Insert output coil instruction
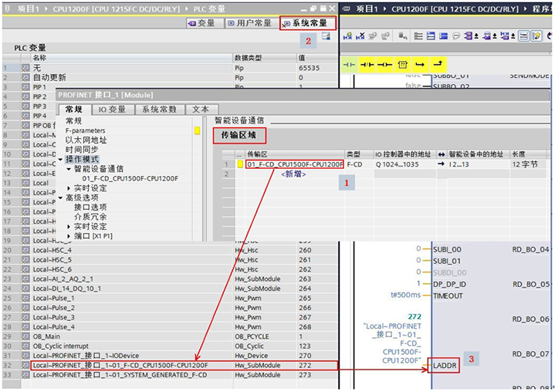Screen dimensions: 555x392 (384, 64)
